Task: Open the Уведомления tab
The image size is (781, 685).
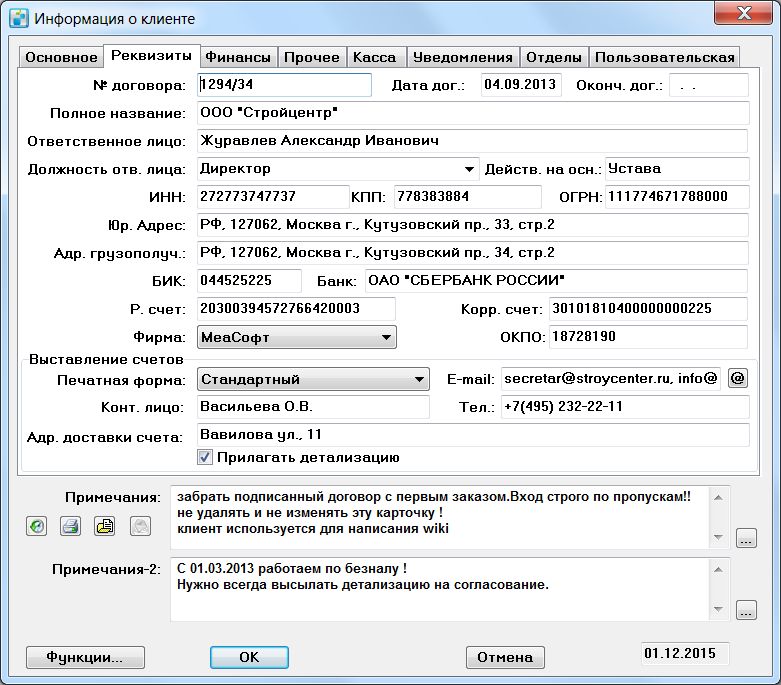Action: click(463, 57)
